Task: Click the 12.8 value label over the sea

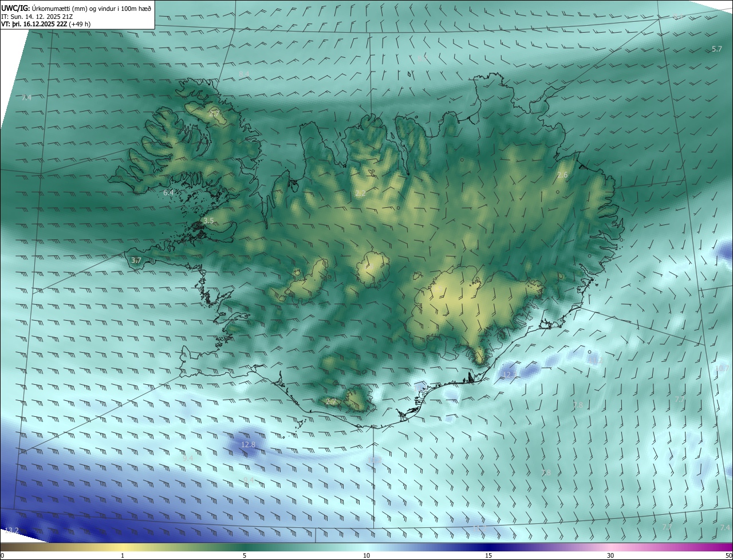Action: click(x=248, y=444)
